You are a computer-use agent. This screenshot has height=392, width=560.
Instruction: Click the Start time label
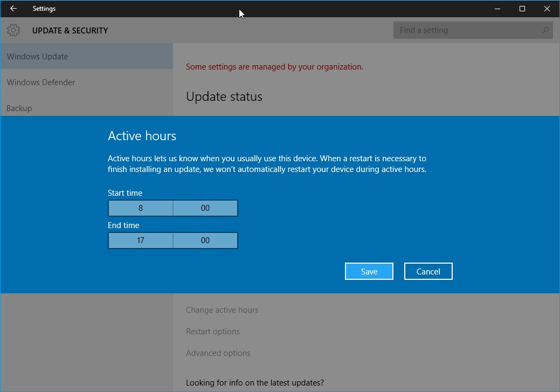(125, 193)
